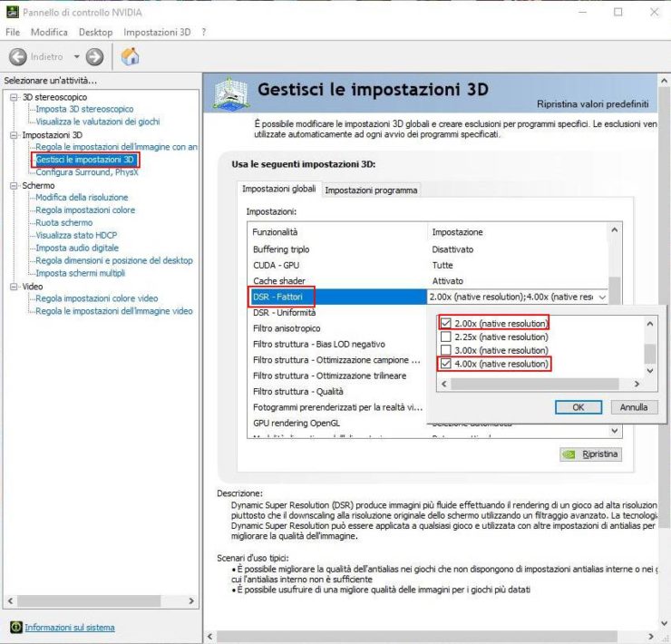The width and height of the screenshot is (671, 644).
Task: Open the Desktop menu
Action: [x=95, y=32]
